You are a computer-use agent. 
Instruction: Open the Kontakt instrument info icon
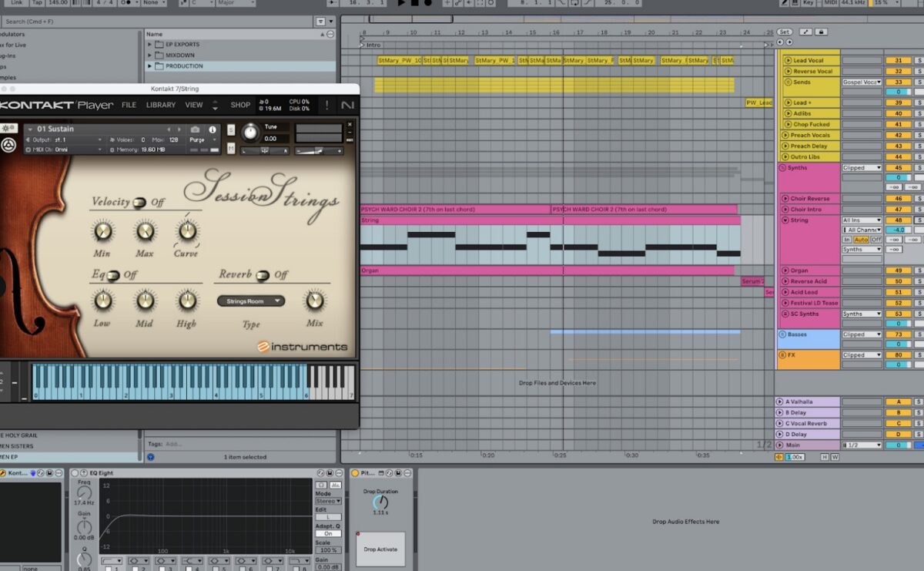point(213,129)
